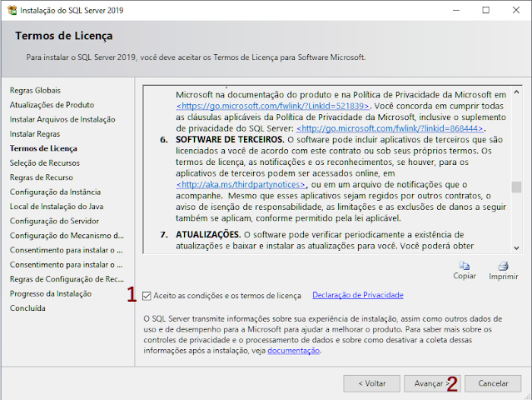Click the license text scroll down arrow
Screen dimensions: 532x400
pyautogui.click(x=516, y=247)
